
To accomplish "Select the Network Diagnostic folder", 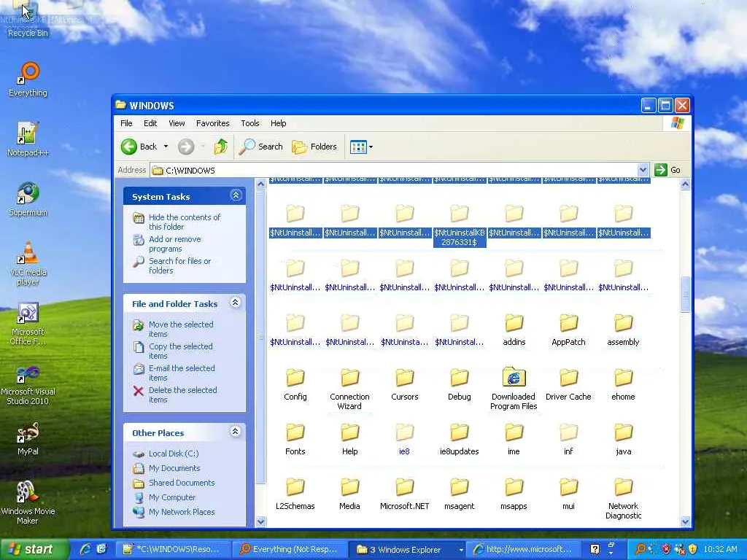I will pyautogui.click(x=623, y=498).
